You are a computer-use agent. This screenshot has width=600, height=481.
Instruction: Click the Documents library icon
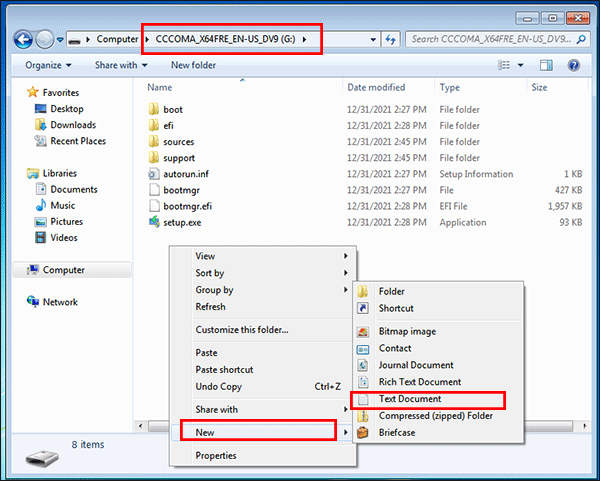pos(41,189)
